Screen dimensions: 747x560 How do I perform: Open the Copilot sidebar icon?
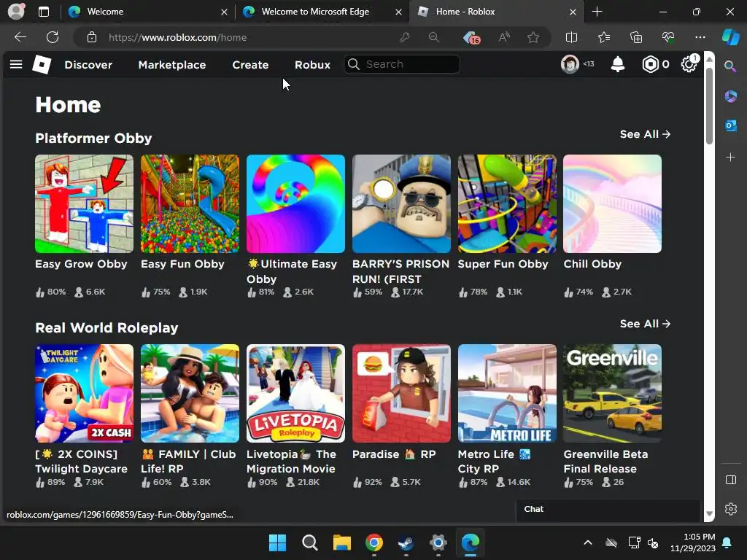click(730, 37)
